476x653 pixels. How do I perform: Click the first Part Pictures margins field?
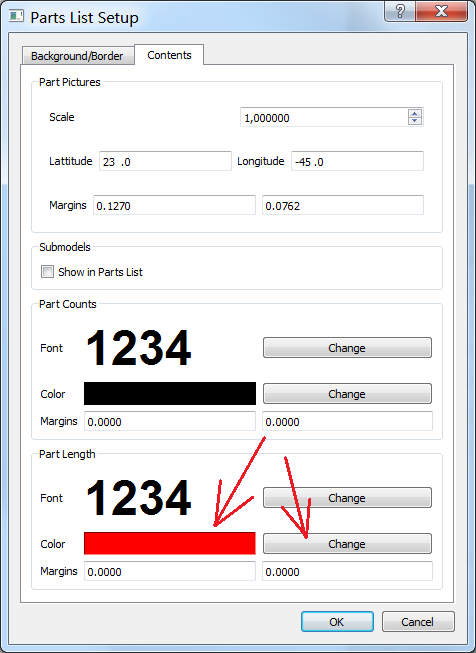tap(174, 205)
